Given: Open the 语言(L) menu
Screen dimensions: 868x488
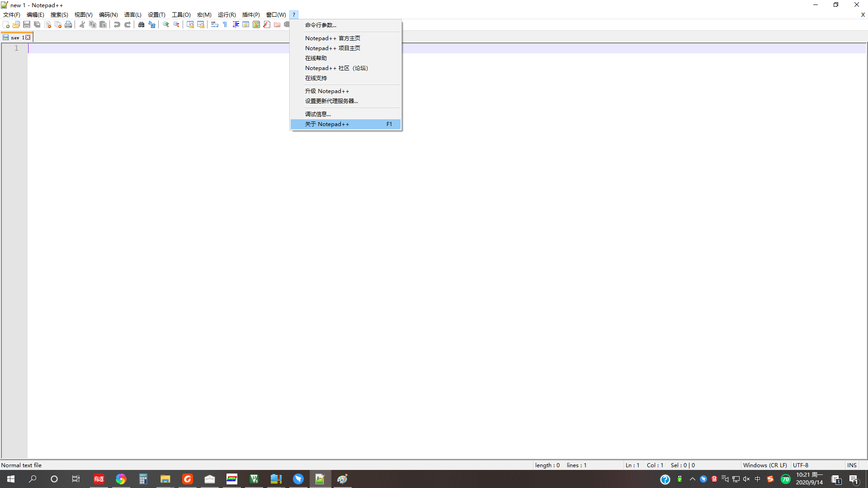Looking at the screenshot, I should point(132,14).
